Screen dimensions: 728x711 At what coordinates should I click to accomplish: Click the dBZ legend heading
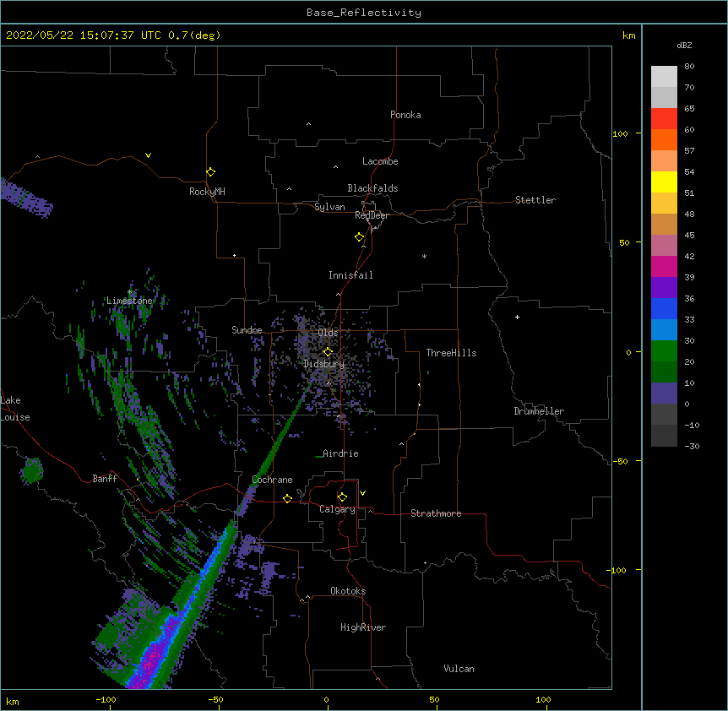coord(684,45)
